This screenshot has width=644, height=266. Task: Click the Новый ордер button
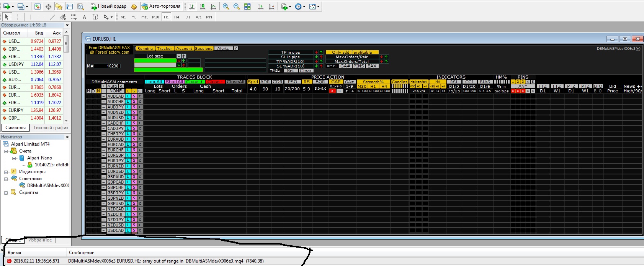click(x=109, y=6)
